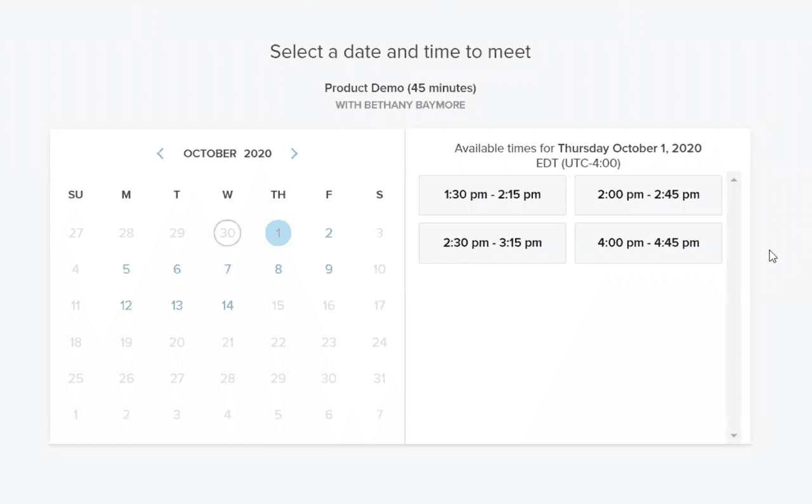This screenshot has height=504, width=812.
Task: Select October 12 on the calendar
Action: point(126,305)
